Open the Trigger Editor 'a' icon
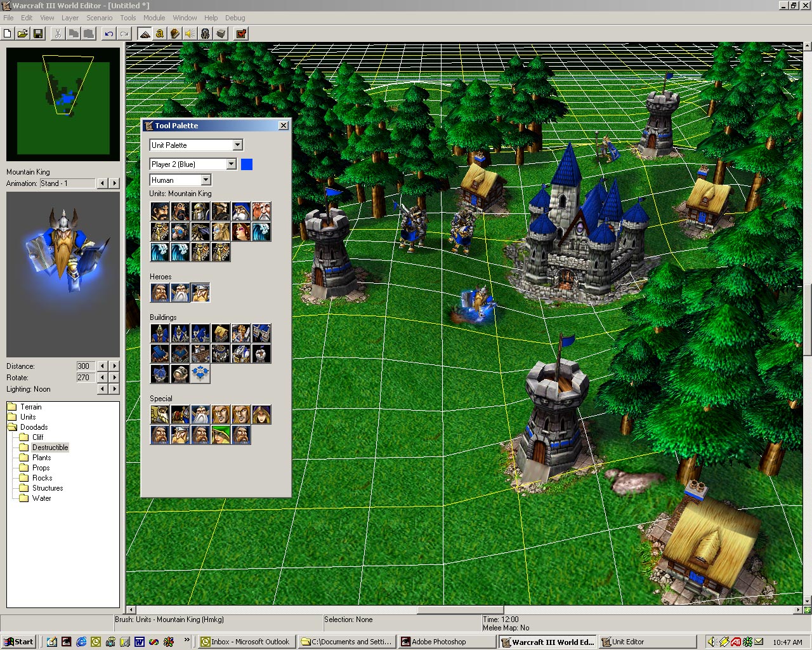The height and width of the screenshot is (650, 812). click(x=160, y=34)
